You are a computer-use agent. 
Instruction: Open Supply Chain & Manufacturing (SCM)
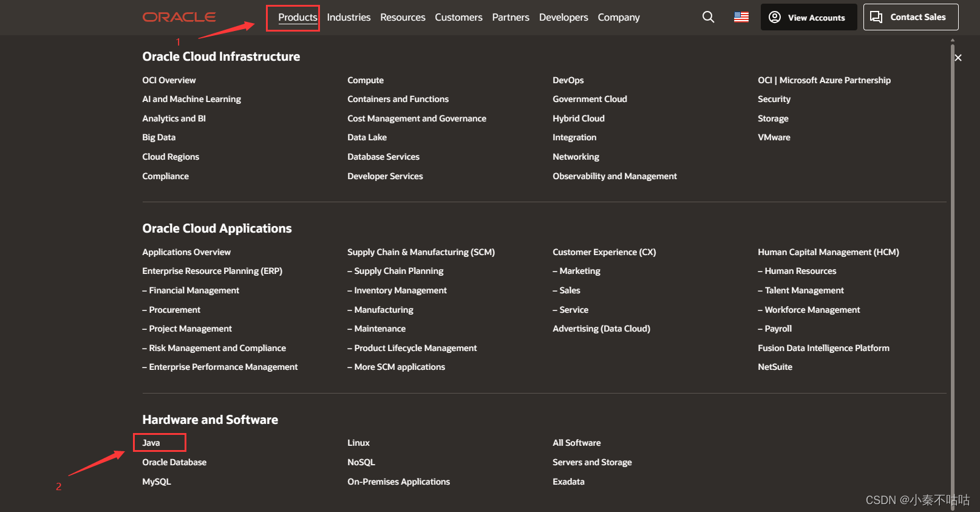click(x=421, y=252)
